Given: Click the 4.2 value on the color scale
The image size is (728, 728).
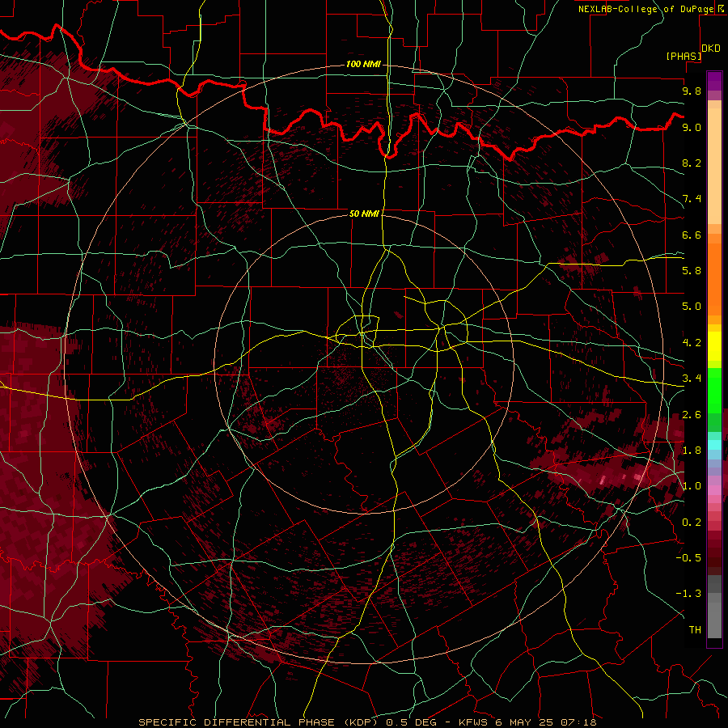Looking at the screenshot, I should tap(692, 343).
